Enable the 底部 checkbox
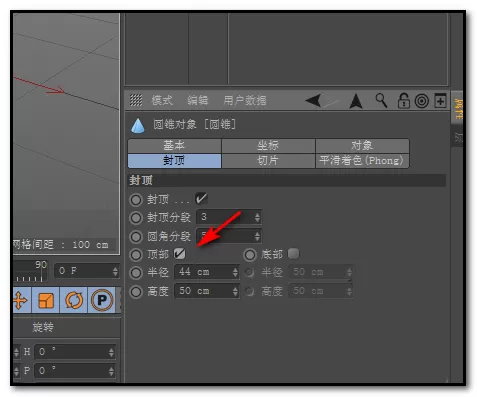477x397 pixels. coord(293,254)
